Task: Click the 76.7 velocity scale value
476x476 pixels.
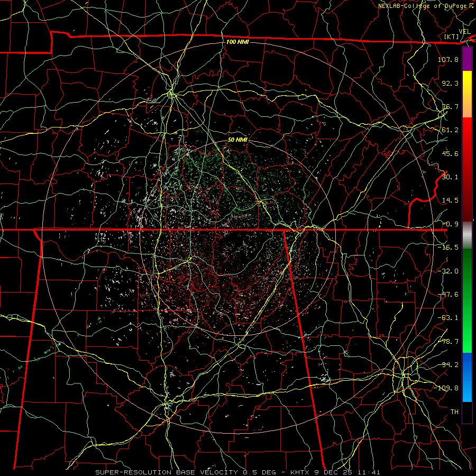Action: [x=450, y=106]
